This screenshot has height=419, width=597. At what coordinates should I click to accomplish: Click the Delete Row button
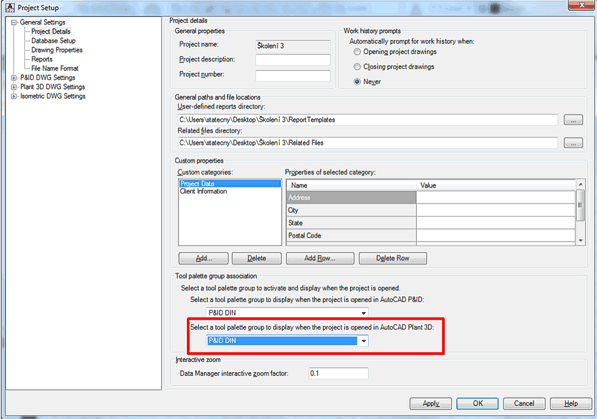[x=393, y=258]
